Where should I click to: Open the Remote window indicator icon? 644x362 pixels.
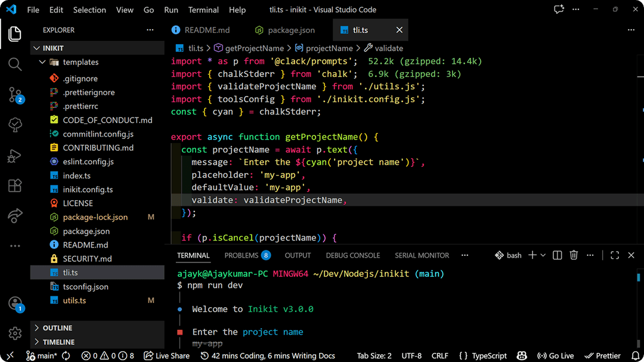pos(10,355)
